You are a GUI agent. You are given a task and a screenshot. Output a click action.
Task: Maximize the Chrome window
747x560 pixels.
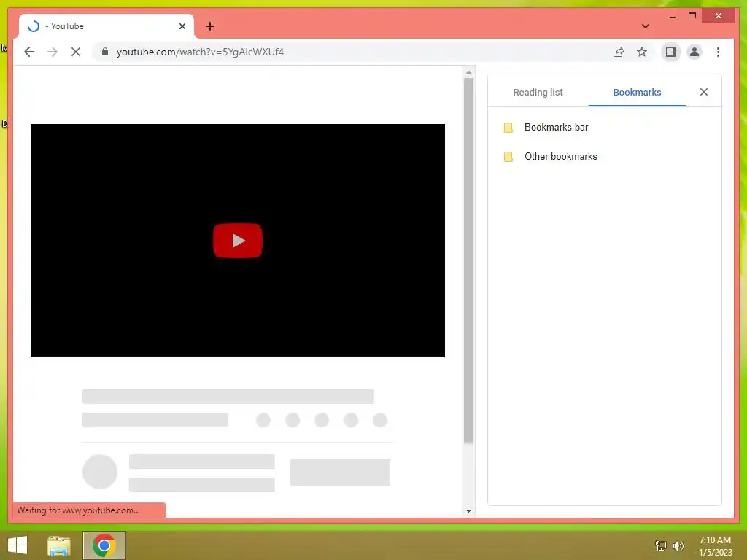692,16
